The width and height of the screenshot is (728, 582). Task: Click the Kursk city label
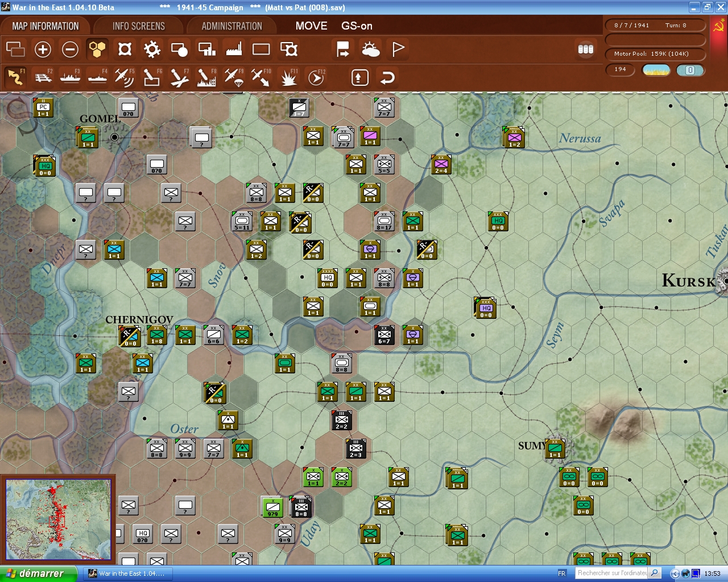(689, 281)
